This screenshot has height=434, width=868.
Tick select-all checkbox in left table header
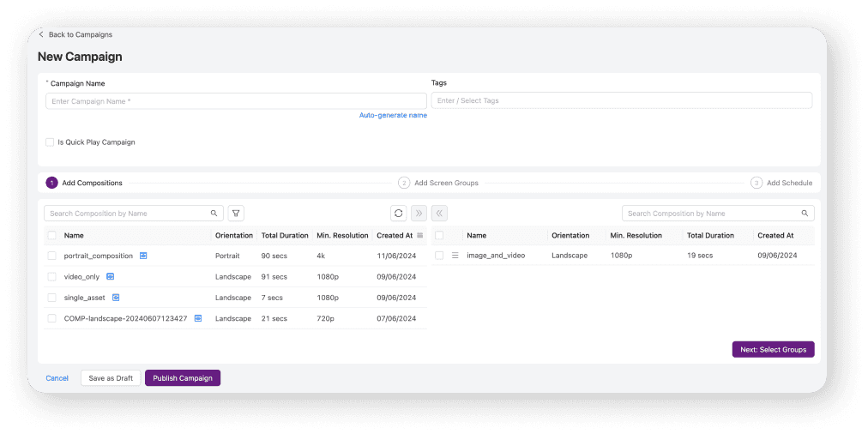[51, 235]
